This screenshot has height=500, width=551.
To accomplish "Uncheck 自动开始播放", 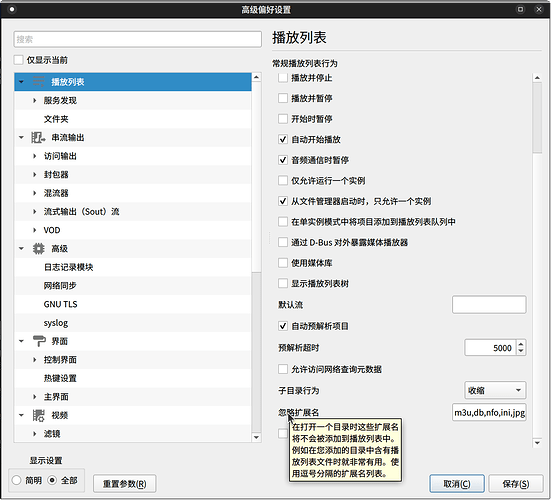I will [283, 139].
